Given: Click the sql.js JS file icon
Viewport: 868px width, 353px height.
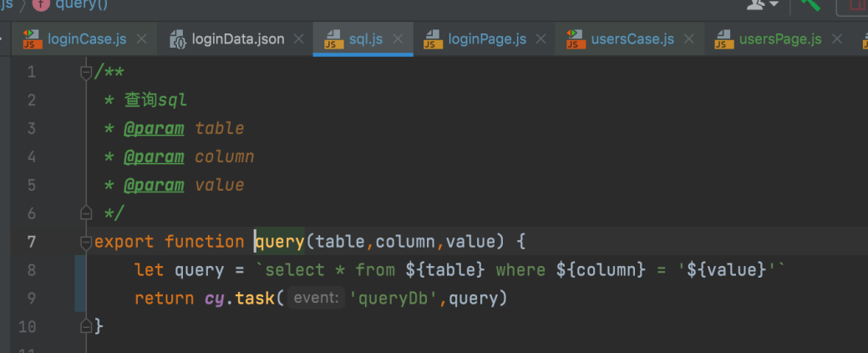Looking at the screenshot, I should click(x=333, y=39).
